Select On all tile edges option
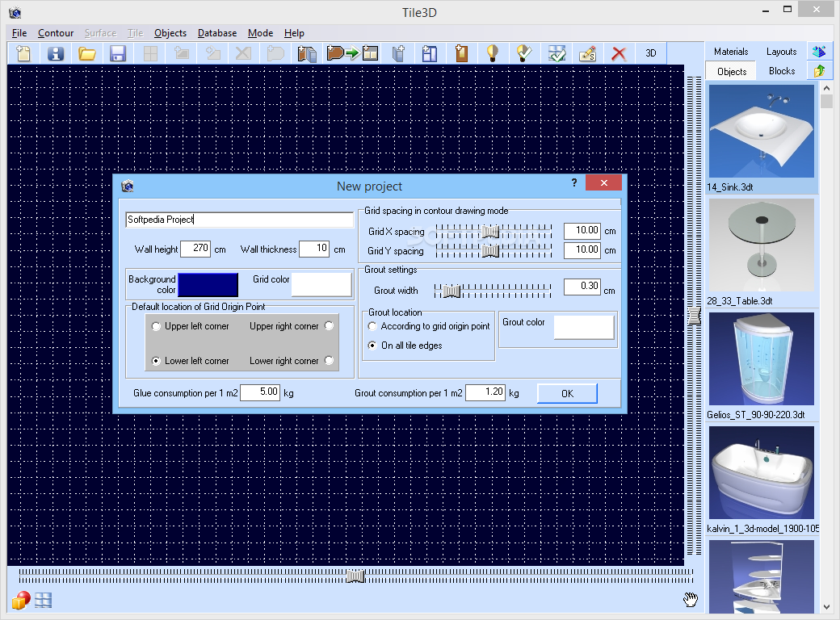This screenshot has width=840, height=620. (x=372, y=346)
